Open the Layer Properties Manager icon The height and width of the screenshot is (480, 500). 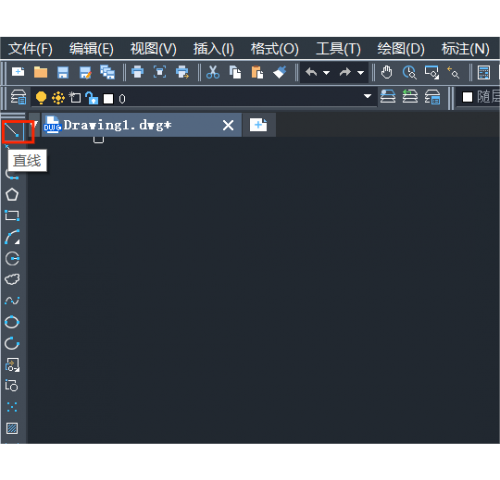click(x=18, y=97)
